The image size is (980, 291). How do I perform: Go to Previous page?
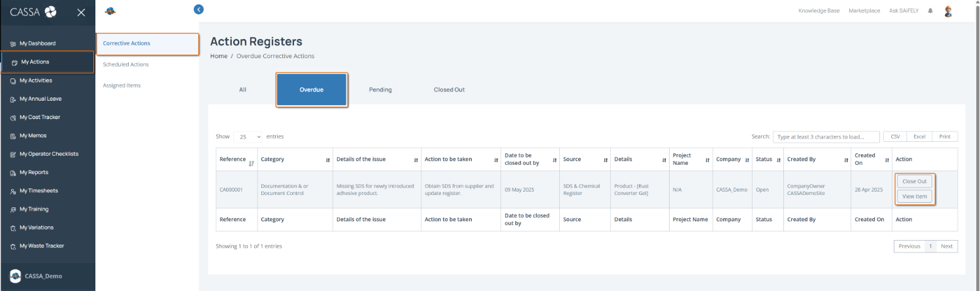tap(909, 247)
